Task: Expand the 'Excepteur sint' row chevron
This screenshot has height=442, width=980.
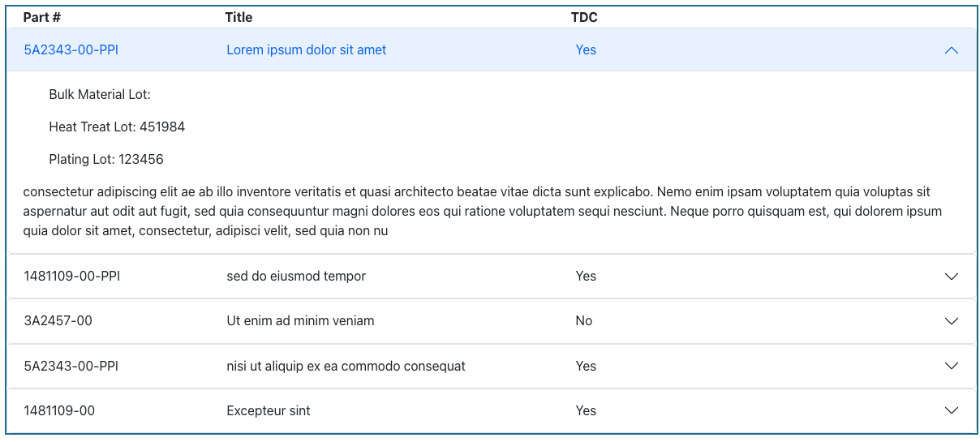Action: point(952,411)
